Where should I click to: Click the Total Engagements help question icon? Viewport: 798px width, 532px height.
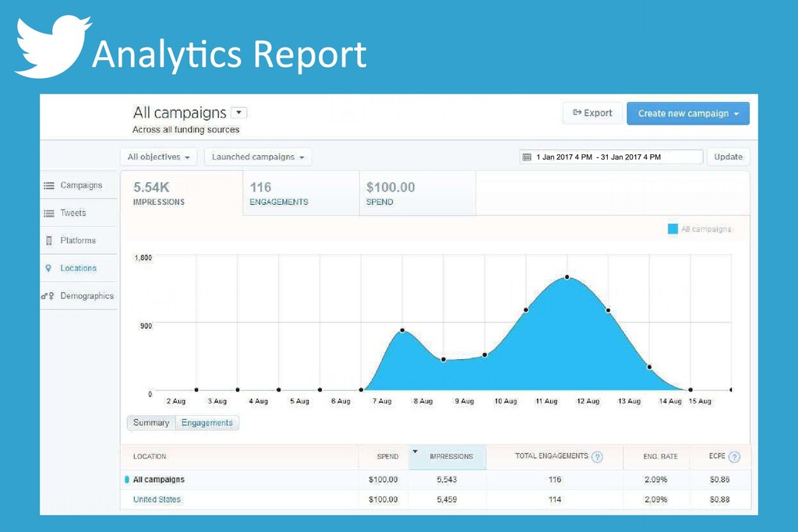pos(598,456)
